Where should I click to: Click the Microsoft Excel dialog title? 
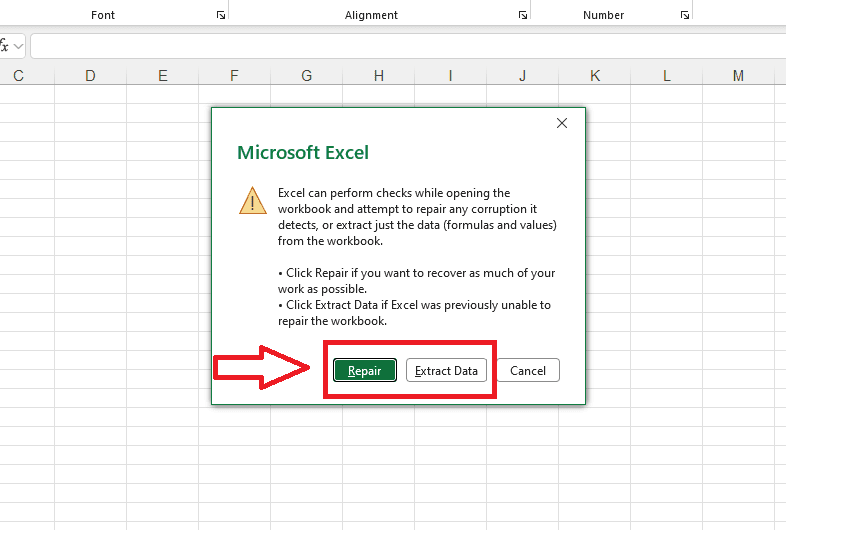(303, 153)
